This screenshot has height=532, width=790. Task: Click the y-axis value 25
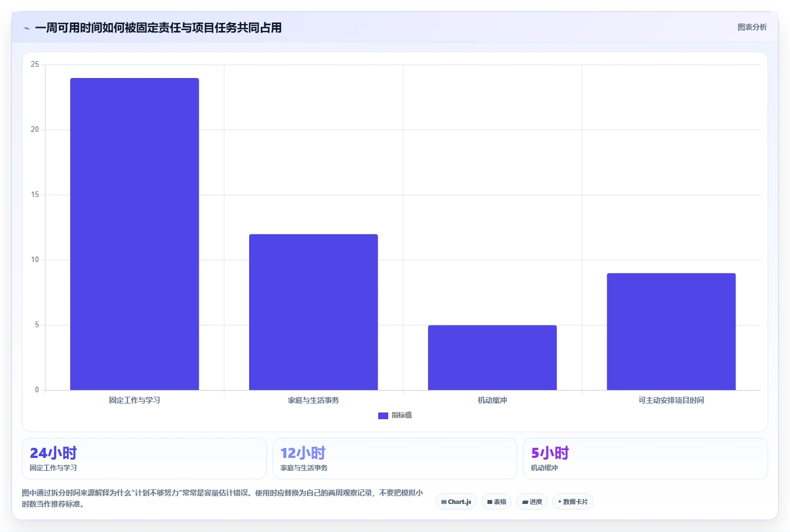[35, 65]
